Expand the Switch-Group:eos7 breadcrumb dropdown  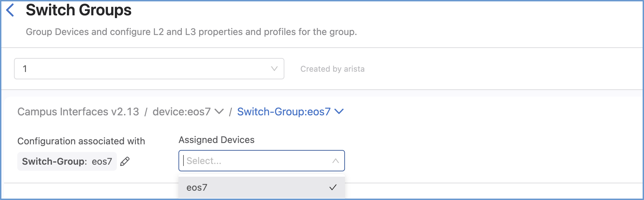pos(284,112)
